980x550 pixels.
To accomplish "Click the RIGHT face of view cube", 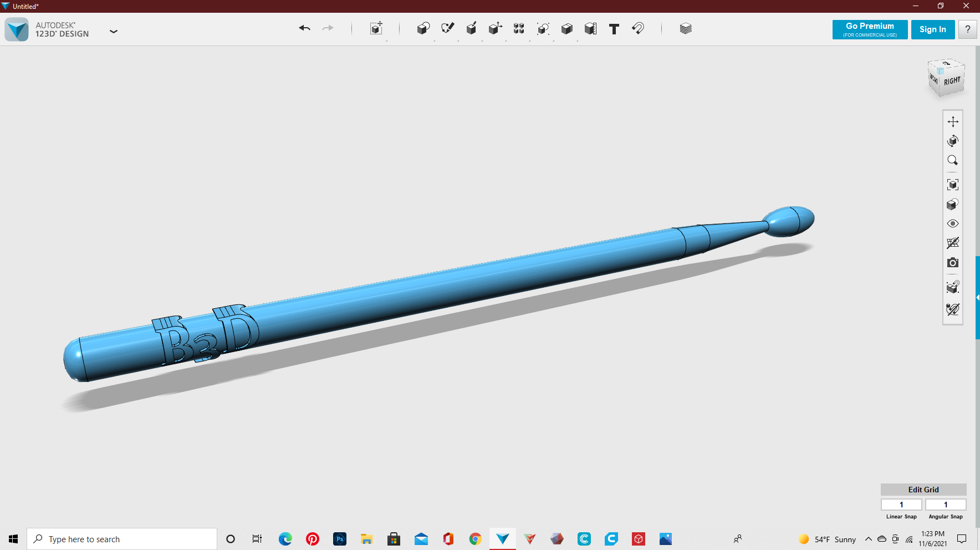I will coord(952,81).
